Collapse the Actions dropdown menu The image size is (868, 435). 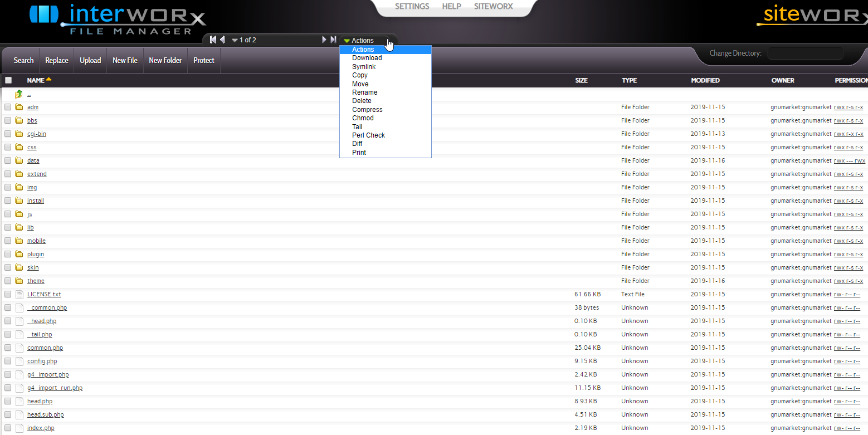pyautogui.click(x=362, y=41)
